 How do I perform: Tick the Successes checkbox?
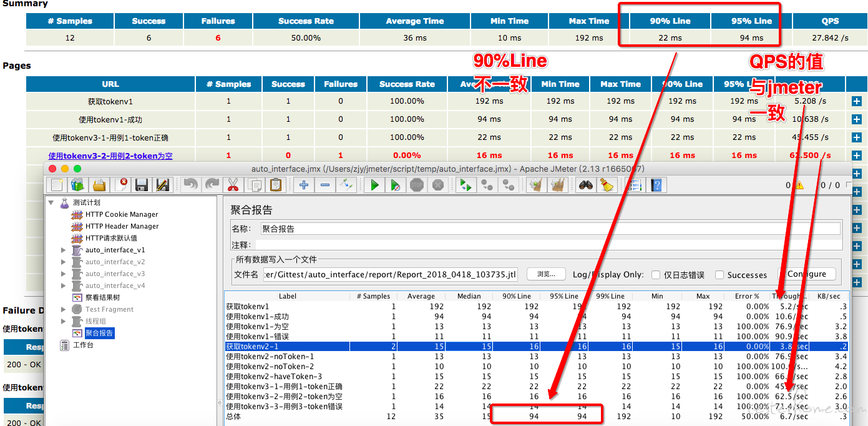pos(719,275)
